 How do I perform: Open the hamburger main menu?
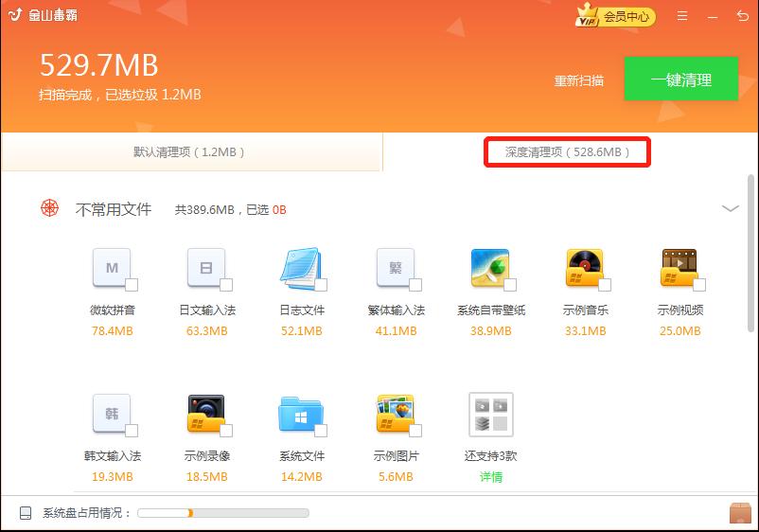point(682,16)
